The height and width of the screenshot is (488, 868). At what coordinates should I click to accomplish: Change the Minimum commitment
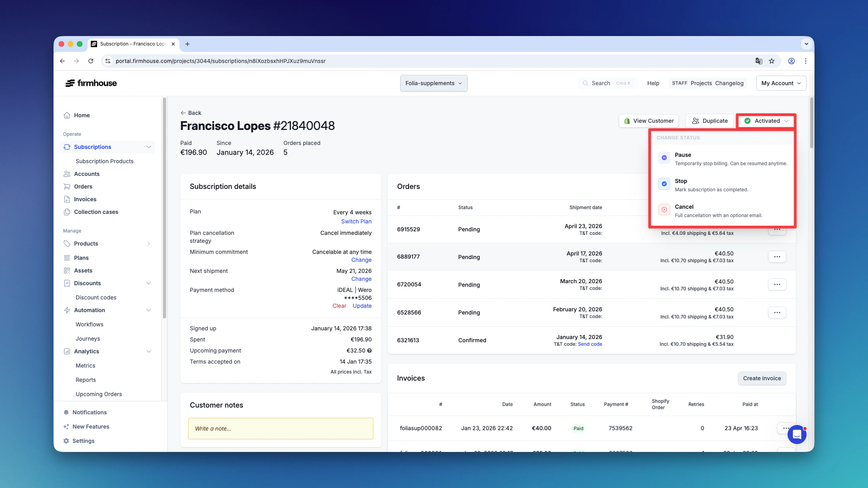coord(361,260)
